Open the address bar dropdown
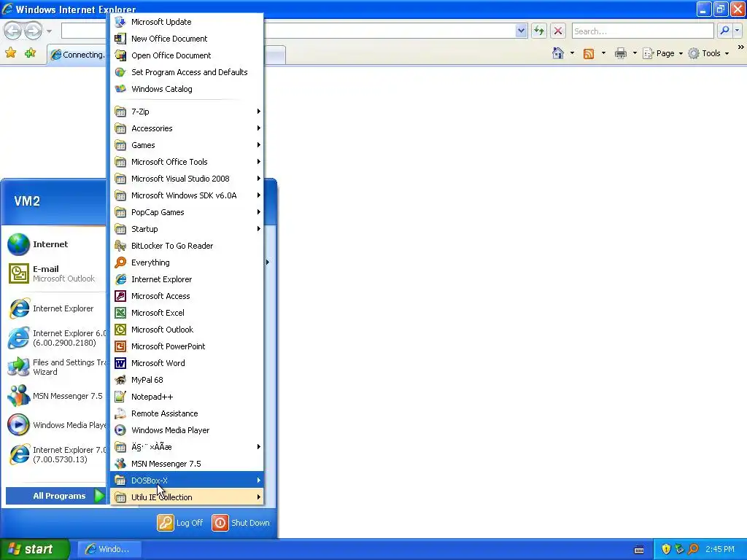Viewport: 747px width, 560px height. point(521,31)
